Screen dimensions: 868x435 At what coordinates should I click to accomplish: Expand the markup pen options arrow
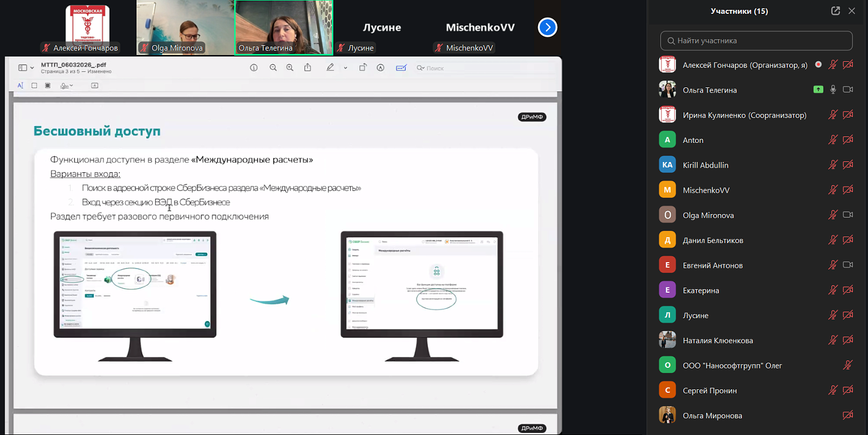coord(345,68)
